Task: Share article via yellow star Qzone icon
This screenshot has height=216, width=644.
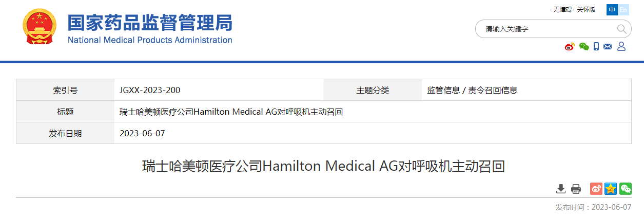Action: [611, 189]
